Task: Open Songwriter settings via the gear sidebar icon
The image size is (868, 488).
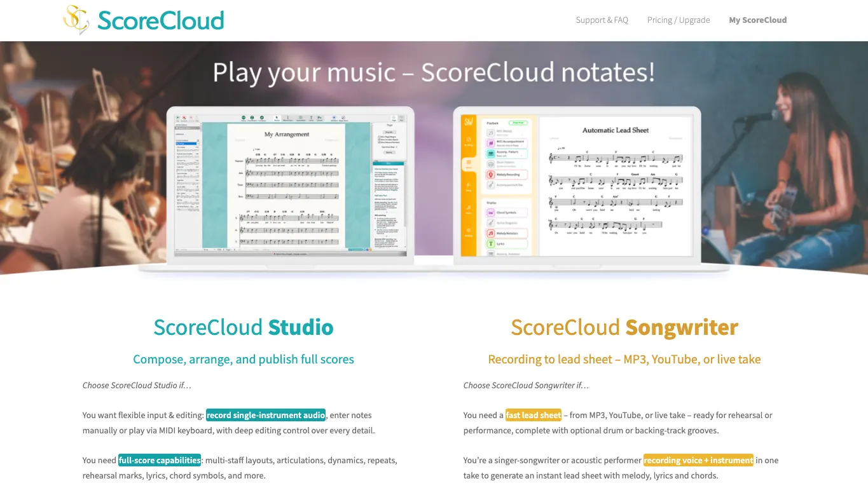Action: coord(468,231)
